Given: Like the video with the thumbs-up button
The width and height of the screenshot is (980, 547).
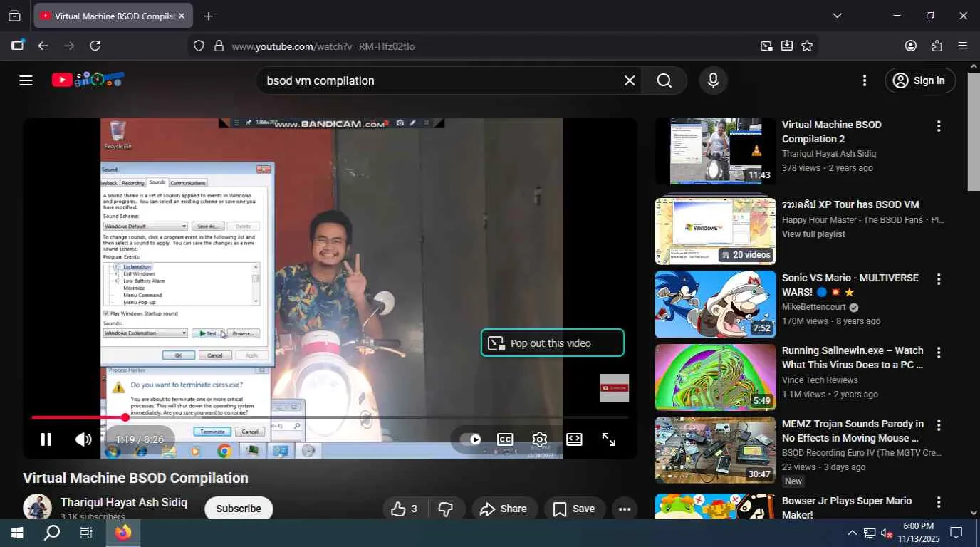Looking at the screenshot, I should point(404,509).
